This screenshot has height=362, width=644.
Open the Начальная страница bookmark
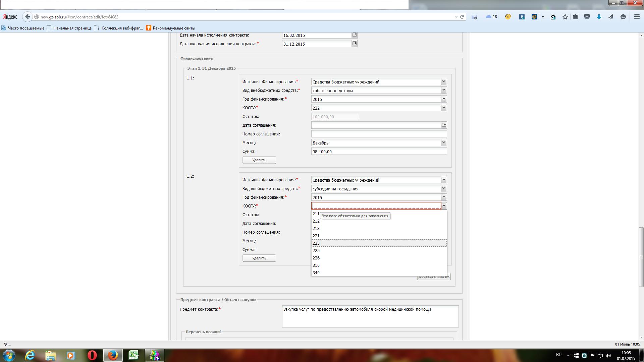(72, 28)
